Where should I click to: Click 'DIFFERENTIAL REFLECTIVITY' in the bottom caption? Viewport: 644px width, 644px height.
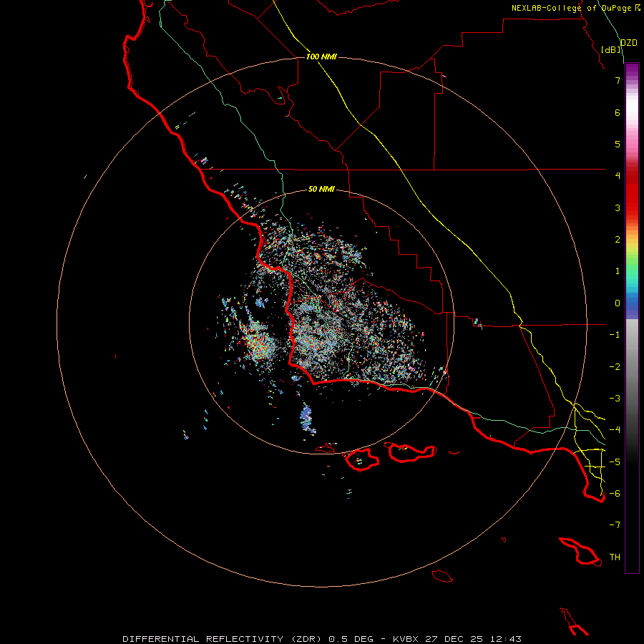[x=203, y=639]
